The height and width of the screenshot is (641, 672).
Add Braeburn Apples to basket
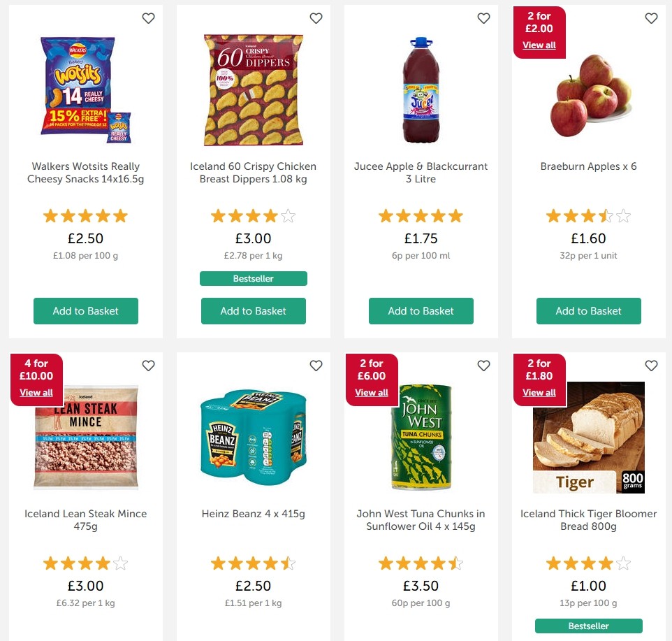(x=588, y=311)
